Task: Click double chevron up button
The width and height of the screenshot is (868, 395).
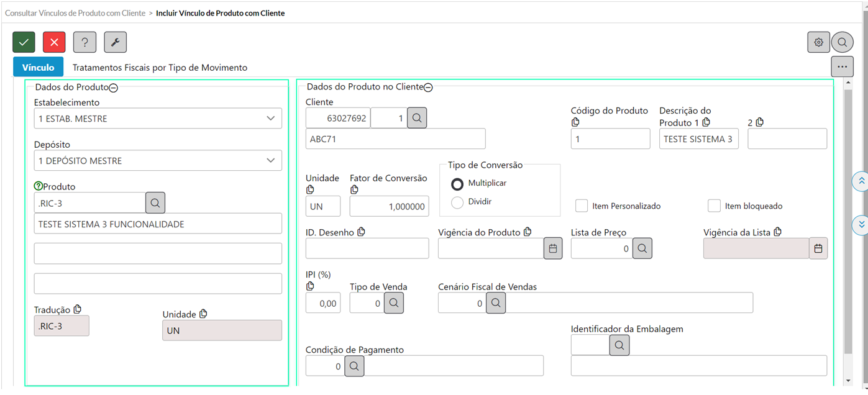Action: (861, 181)
